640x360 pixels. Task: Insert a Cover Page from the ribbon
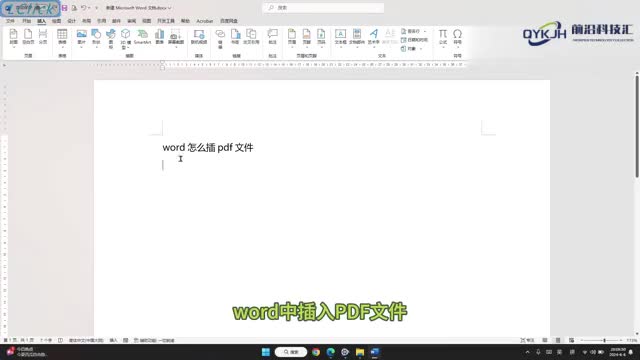click(x=13, y=37)
